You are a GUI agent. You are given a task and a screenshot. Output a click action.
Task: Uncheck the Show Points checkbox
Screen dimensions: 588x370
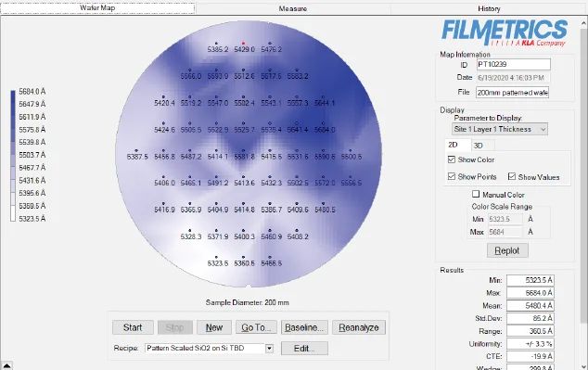click(452, 176)
